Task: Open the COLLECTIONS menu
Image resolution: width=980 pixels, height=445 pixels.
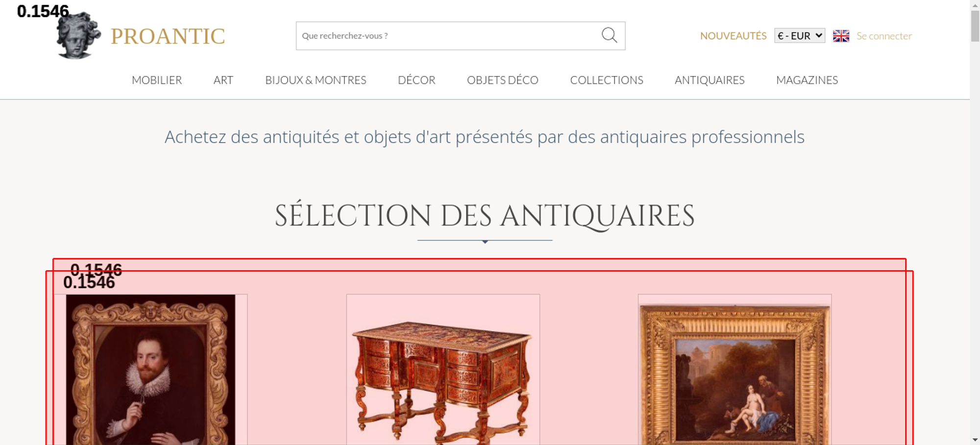Action: [x=607, y=80]
